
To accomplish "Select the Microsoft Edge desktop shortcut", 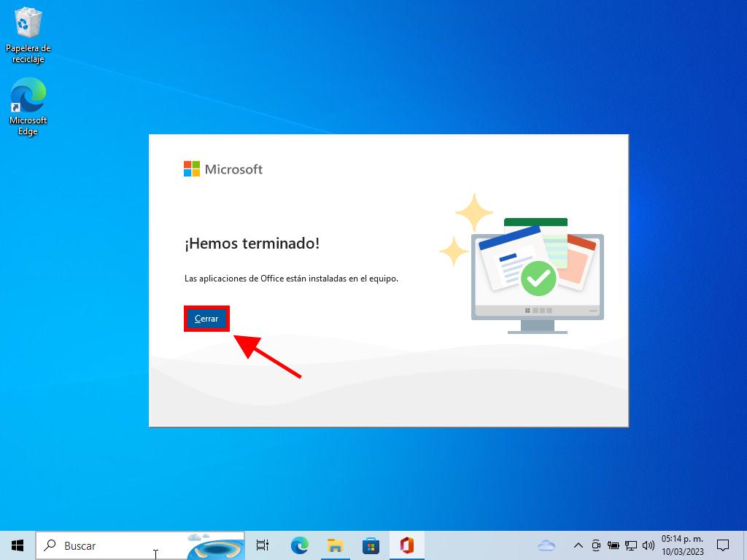I will click(x=28, y=106).
